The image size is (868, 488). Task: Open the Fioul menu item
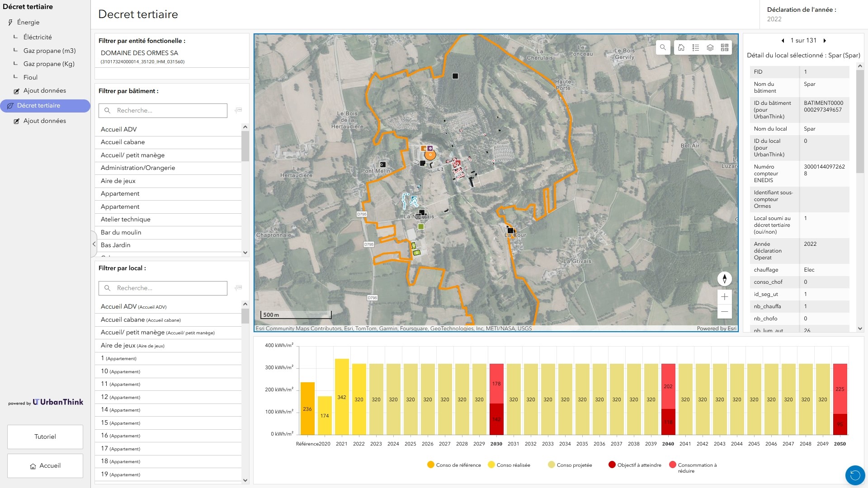30,77
